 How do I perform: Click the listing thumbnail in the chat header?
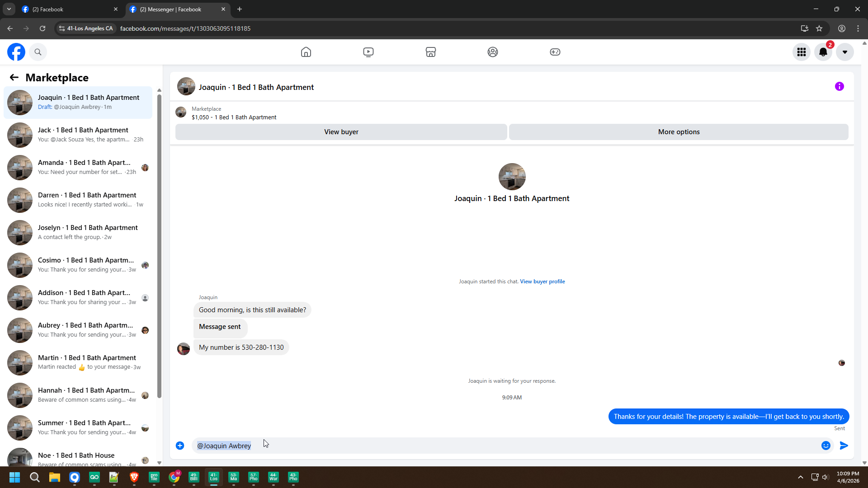(x=186, y=86)
